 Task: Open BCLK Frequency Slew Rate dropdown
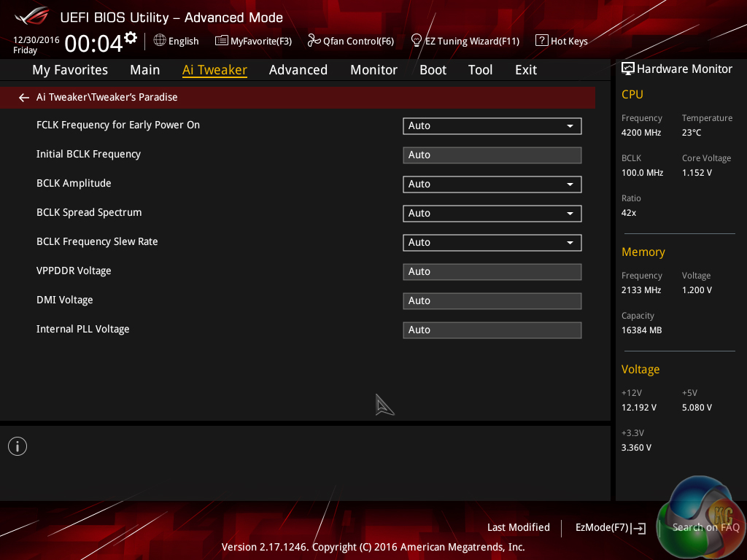tap(492, 243)
